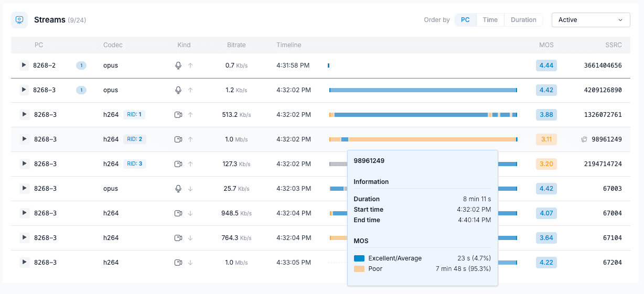Viewport: 644px width, 294px height.
Task: Click the Streams monitor icon in header
Action: tap(19, 20)
